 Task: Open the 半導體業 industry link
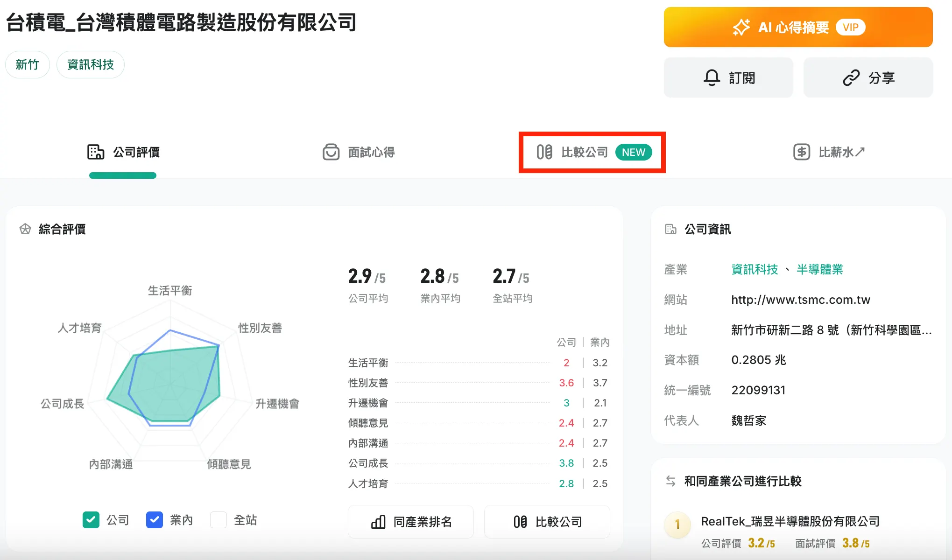coord(820,269)
